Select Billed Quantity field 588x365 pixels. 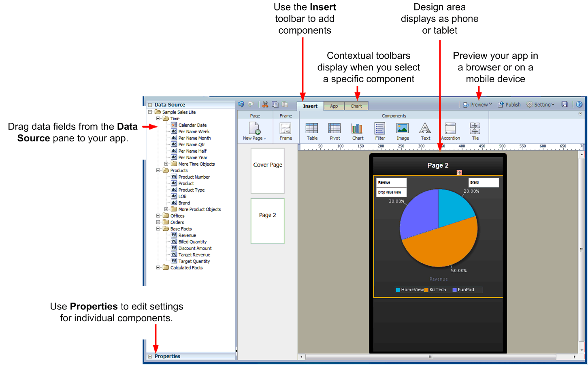(x=192, y=241)
